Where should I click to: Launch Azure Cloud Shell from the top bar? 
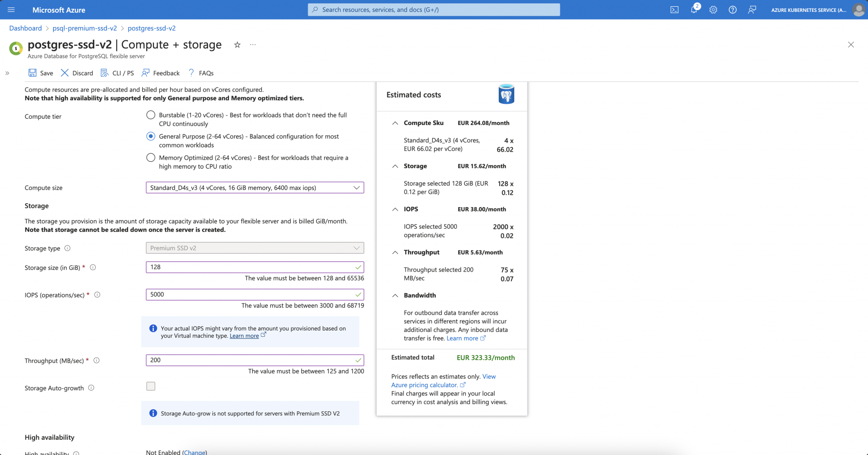(675, 9)
